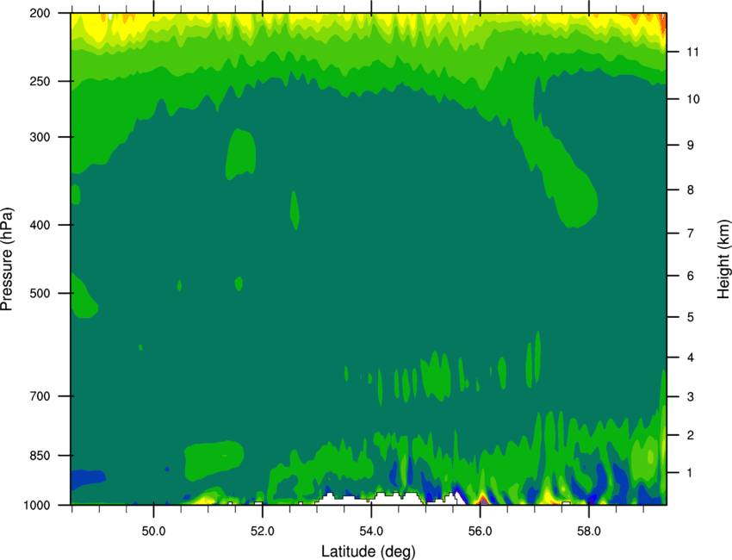Click the 500 pressure tick label
This screenshot has height=560, width=732.
click(x=40, y=293)
